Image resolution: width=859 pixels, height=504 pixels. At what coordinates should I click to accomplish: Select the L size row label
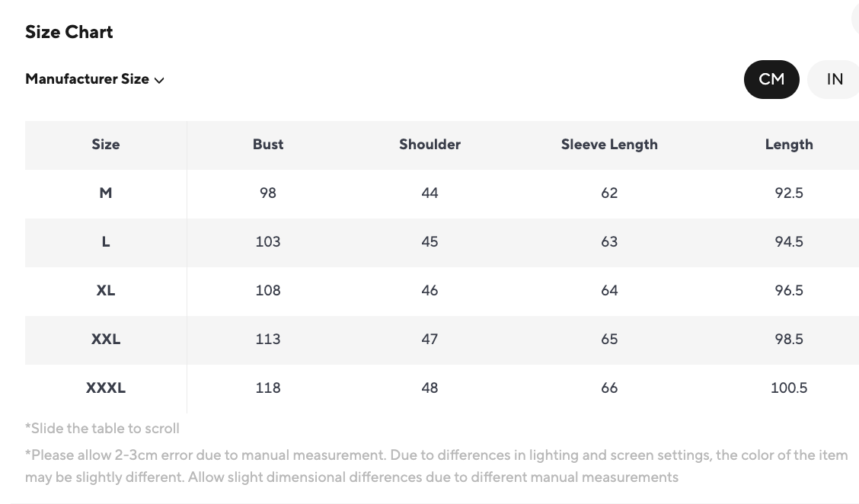pos(106,242)
